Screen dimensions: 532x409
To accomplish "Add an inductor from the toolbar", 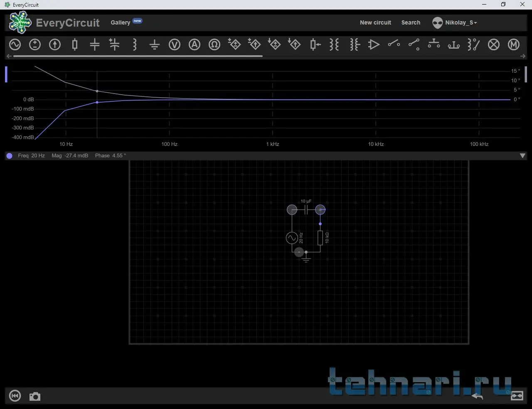I will click(x=135, y=44).
